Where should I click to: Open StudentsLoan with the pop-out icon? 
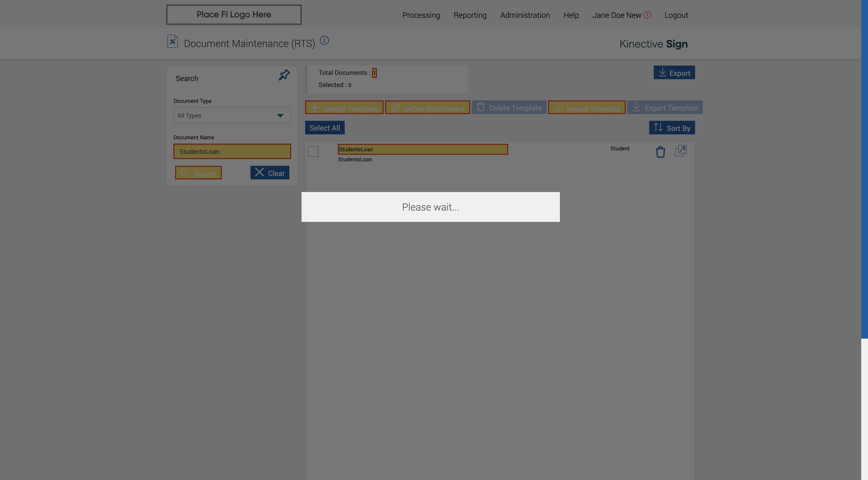point(681,151)
